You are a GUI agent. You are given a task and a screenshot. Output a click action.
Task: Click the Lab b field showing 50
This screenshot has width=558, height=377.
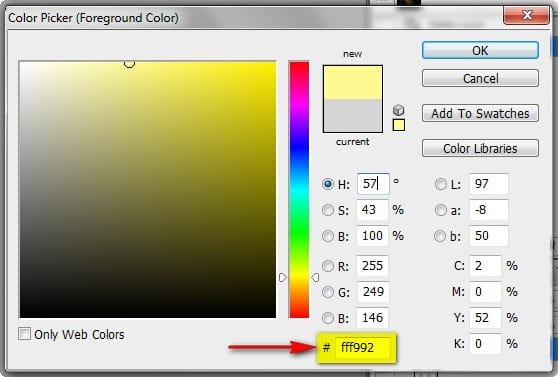point(489,236)
